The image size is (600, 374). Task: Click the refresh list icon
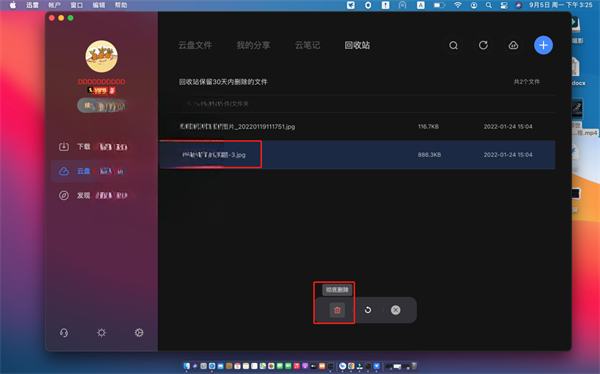[x=483, y=46]
